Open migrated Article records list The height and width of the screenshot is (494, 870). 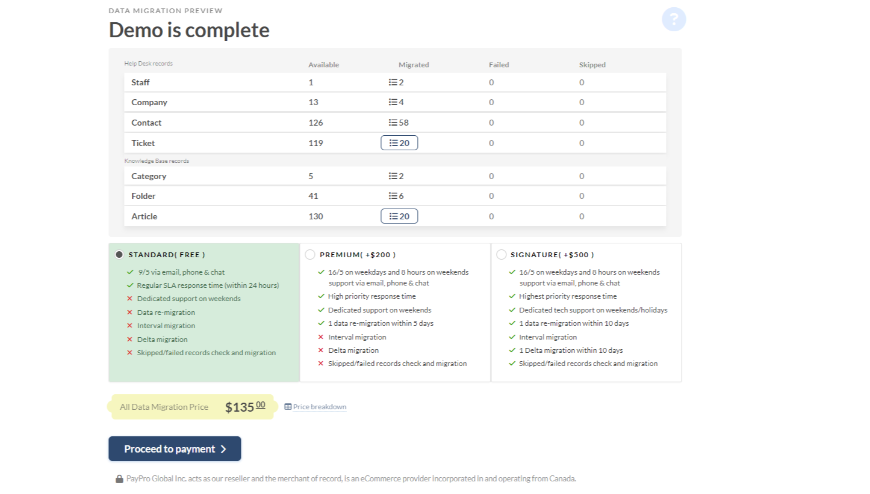[399, 216]
